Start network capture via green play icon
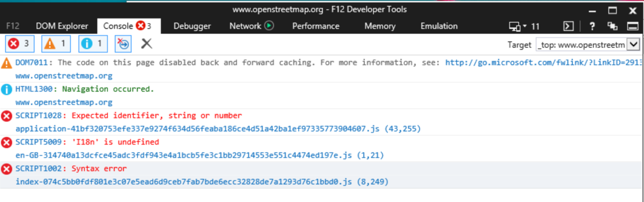This screenshot has width=644, height=202. coord(269,26)
